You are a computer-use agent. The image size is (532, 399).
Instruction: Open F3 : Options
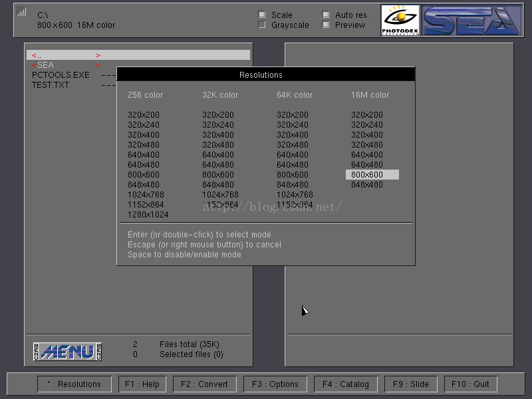pos(275,384)
